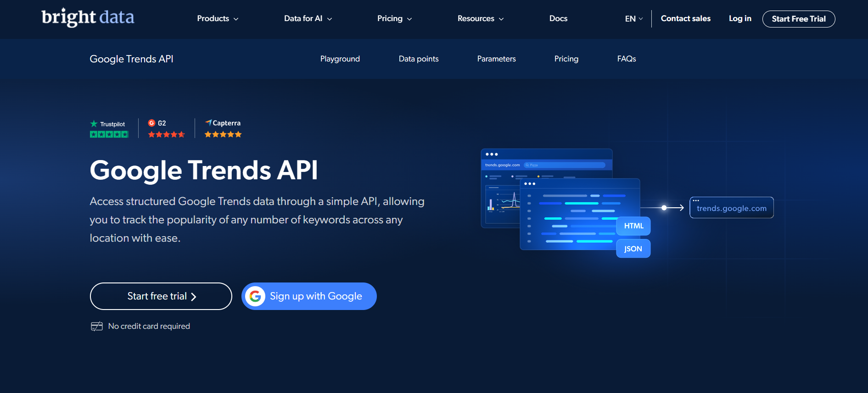
Task: Click the JSON badge in the illustration
Action: (633, 249)
